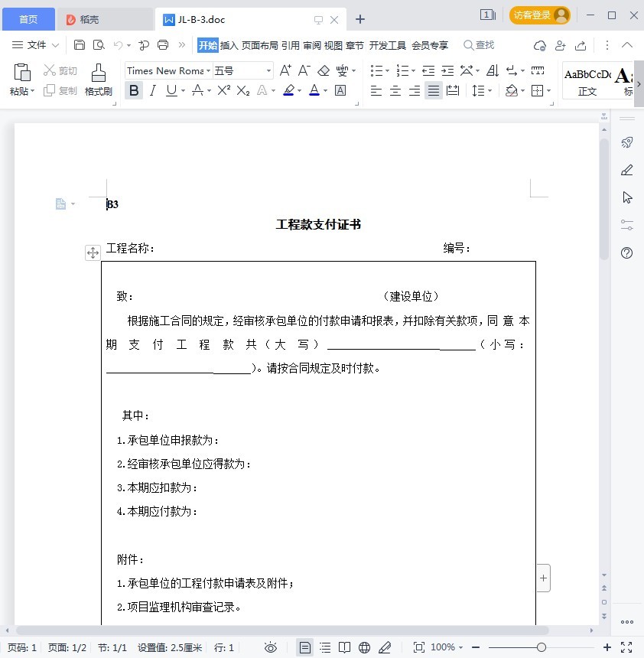Toggle justified alignment
This screenshot has width=644, height=658.
point(434,90)
